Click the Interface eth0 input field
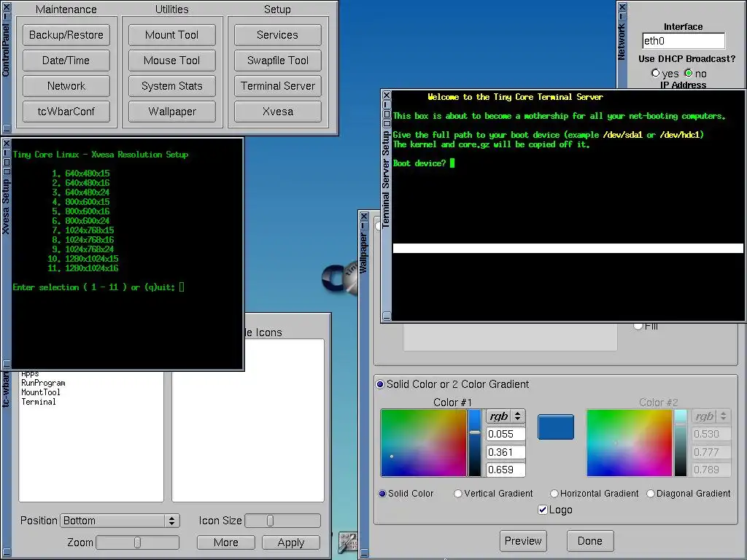Image resolution: width=747 pixels, height=560 pixels. pyautogui.click(x=684, y=41)
